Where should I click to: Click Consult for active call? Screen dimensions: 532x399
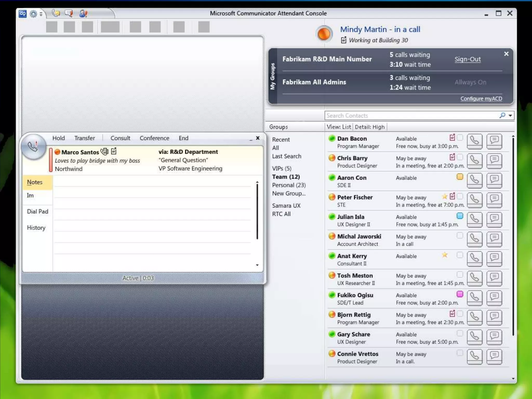click(120, 138)
